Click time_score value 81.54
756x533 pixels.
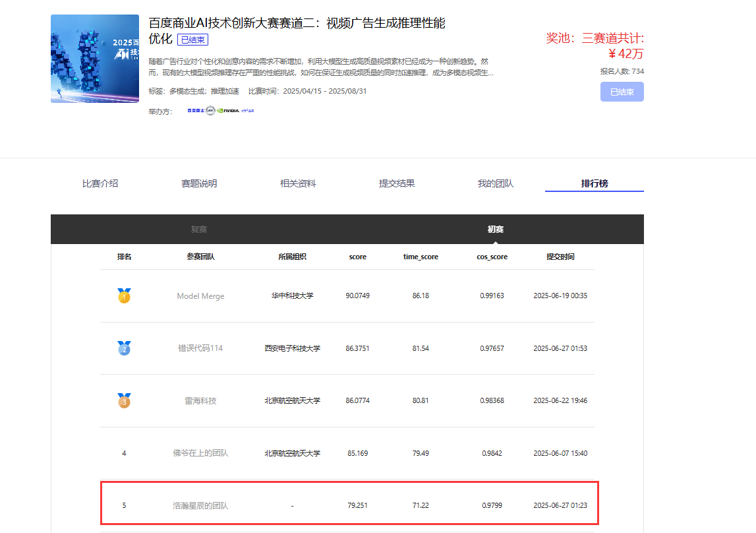pos(421,348)
